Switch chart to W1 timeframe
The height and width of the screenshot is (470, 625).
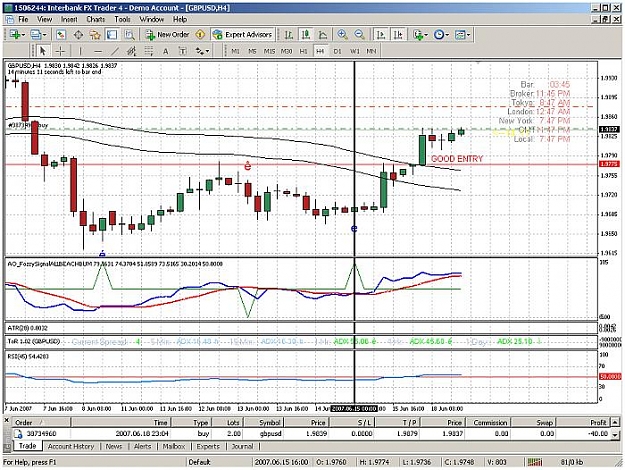354,51
